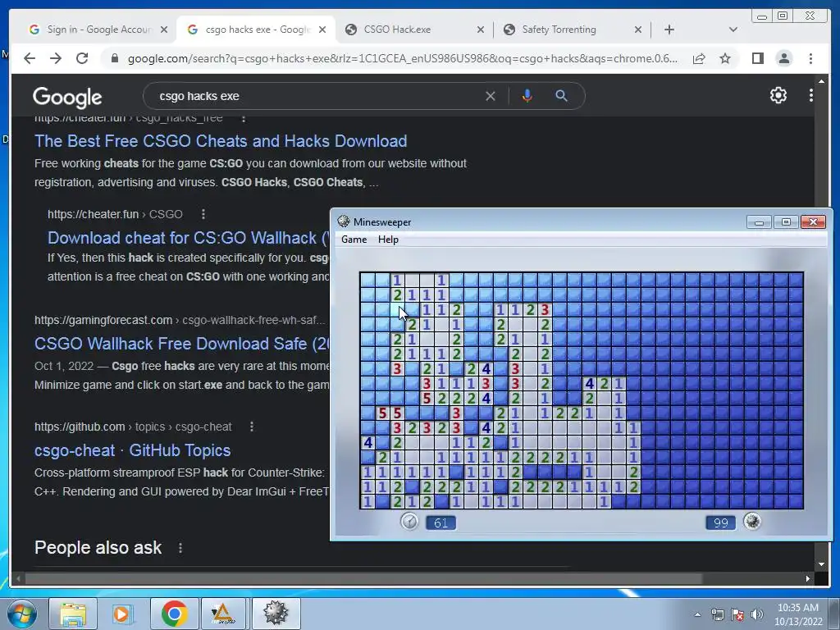This screenshot has width=840, height=630.
Task: Open Google quick settings gear
Action: 778,95
